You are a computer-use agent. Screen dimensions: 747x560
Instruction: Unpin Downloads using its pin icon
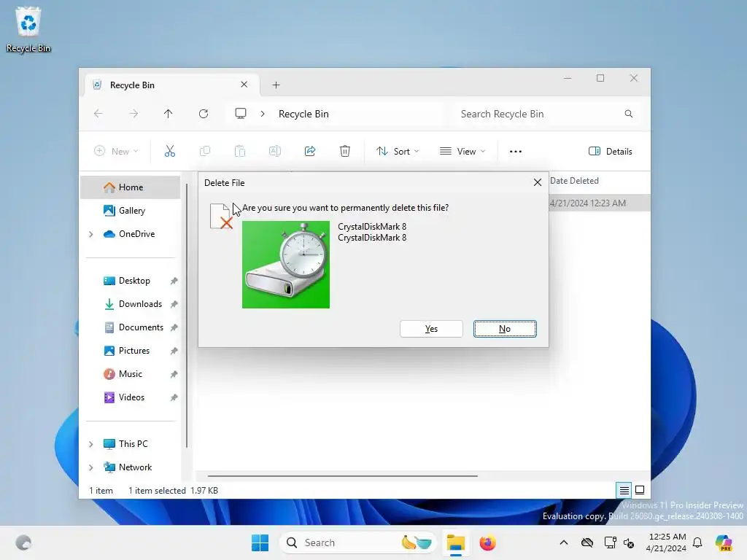pyautogui.click(x=174, y=304)
